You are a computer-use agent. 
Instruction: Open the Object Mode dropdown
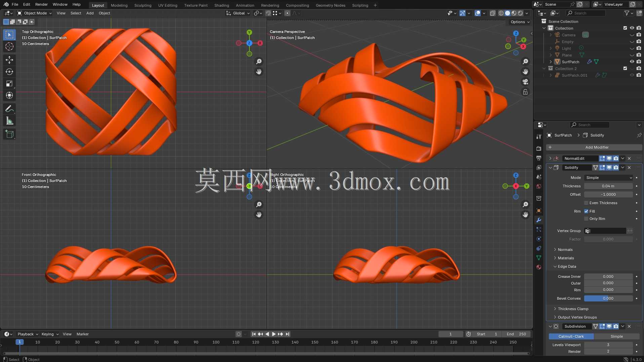coord(34,13)
